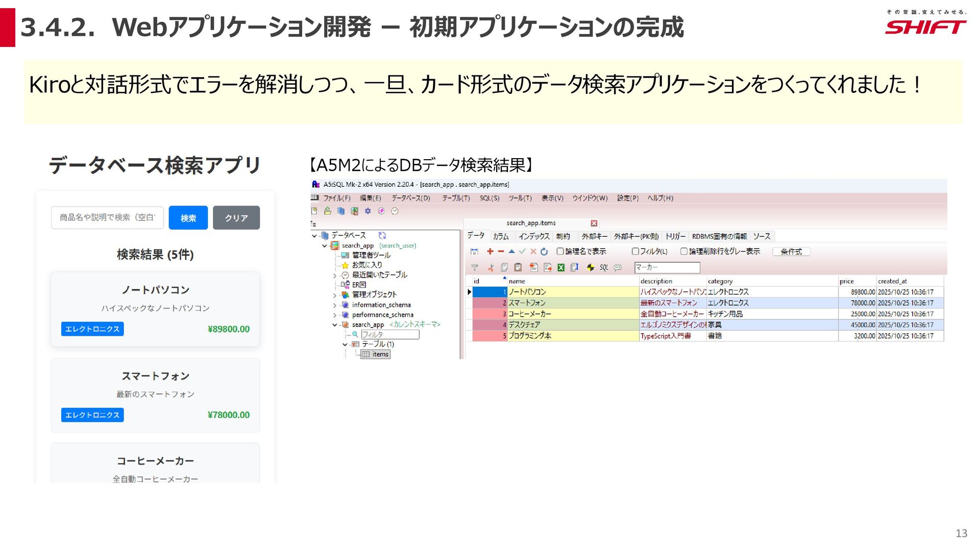Click the blue reload data icon

(x=544, y=252)
